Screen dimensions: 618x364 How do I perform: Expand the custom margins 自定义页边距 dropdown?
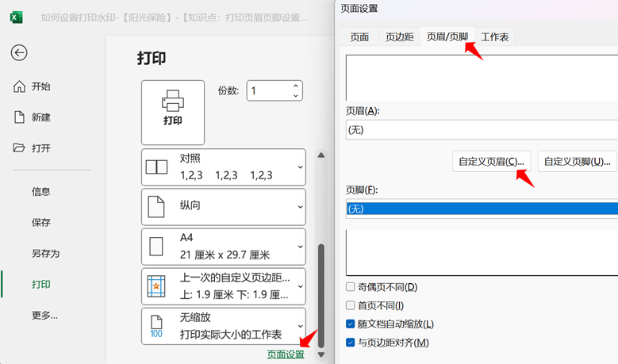[x=300, y=285]
